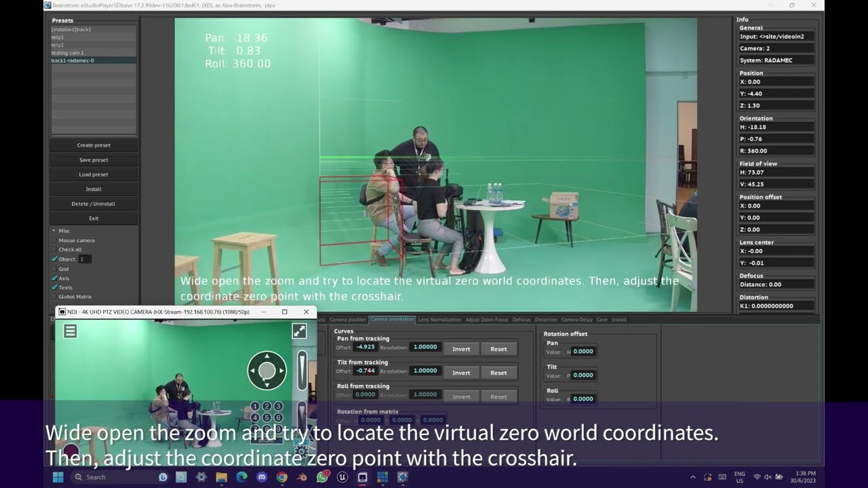Open the Camera Delay tab
The height and width of the screenshot is (488, 868).
[x=577, y=319]
